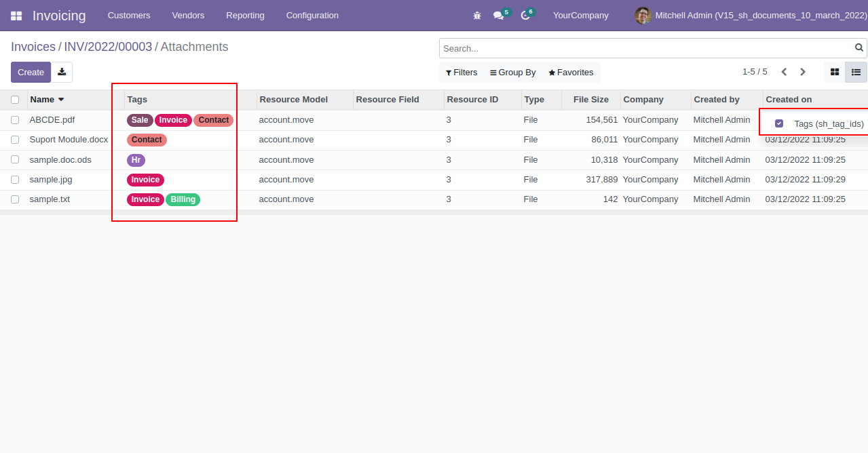The width and height of the screenshot is (868, 453).
Task: Open the activities clock icon
Action: click(x=525, y=16)
